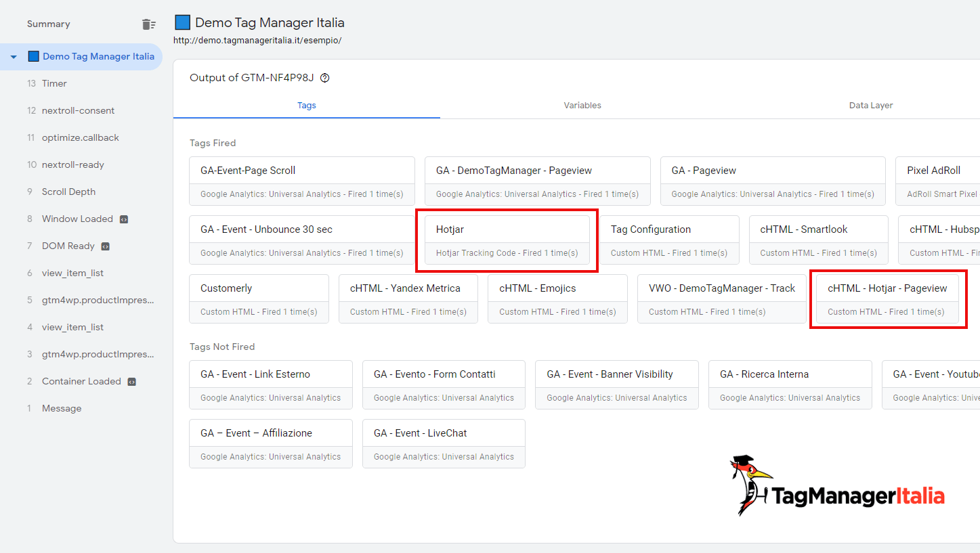Image resolution: width=980 pixels, height=553 pixels.
Task: Open the Hotjar tag card
Action: (x=507, y=240)
